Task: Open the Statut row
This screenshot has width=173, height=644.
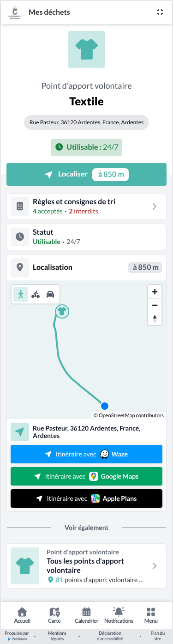Action: tap(86, 237)
